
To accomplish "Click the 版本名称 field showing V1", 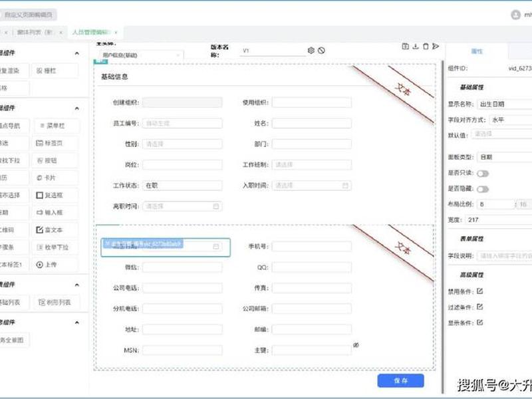I will point(273,51).
